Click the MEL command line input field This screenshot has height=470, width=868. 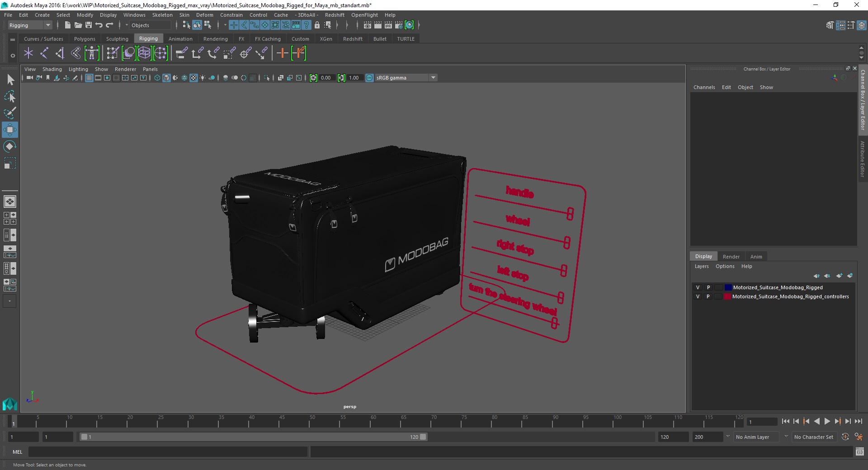168,451
